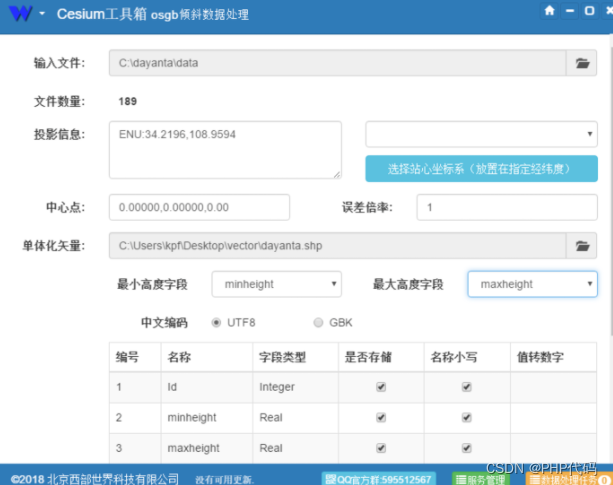Image resolution: width=613 pixels, height=485 pixels.
Task: Toggle 名称小写 checkbox for minheight row
Action: coord(466,417)
